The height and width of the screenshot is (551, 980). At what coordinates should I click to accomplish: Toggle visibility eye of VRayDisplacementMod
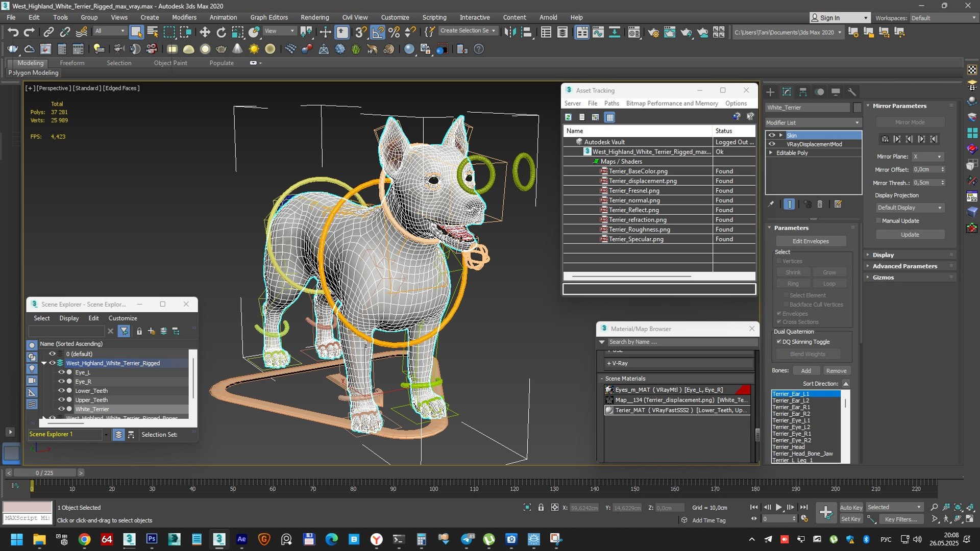[772, 144]
